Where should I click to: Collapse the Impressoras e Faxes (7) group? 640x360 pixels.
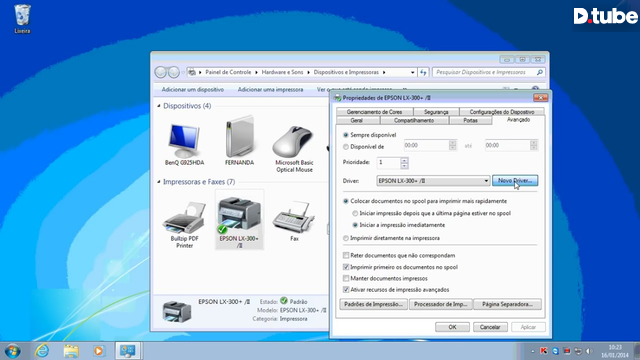[x=159, y=182]
